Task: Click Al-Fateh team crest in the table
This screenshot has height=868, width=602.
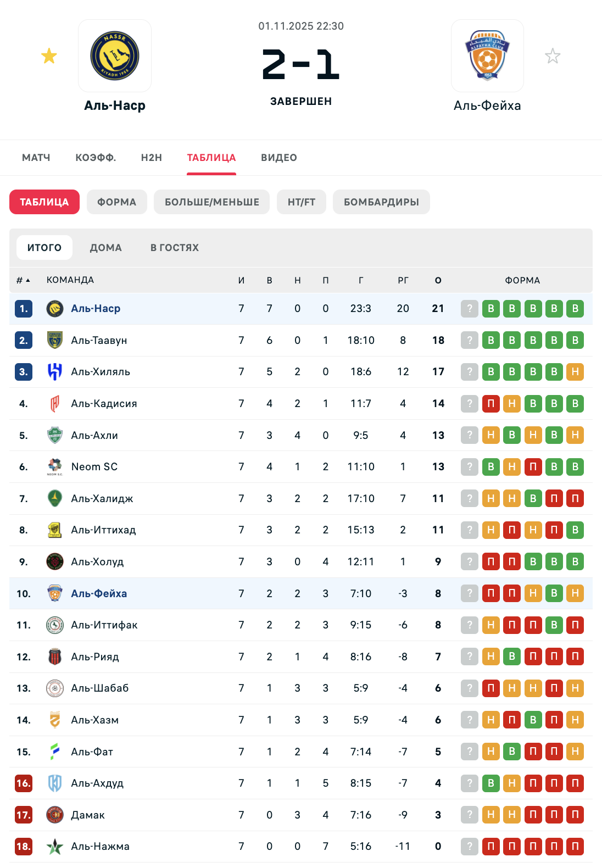Action: [x=54, y=752]
